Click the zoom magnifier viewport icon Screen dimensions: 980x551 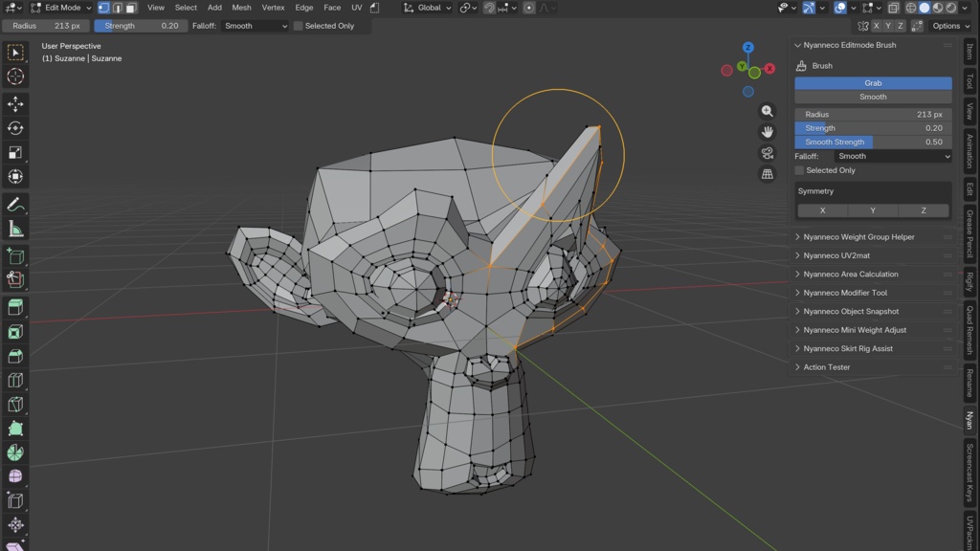coord(767,111)
